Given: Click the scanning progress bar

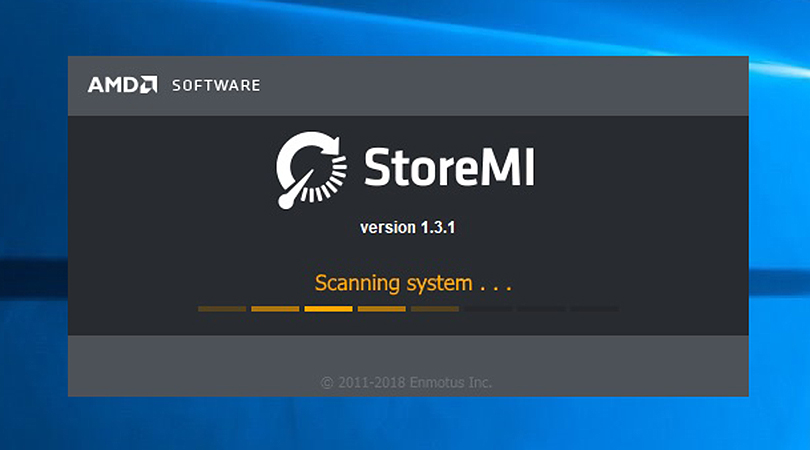Looking at the screenshot, I should point(408,309).
